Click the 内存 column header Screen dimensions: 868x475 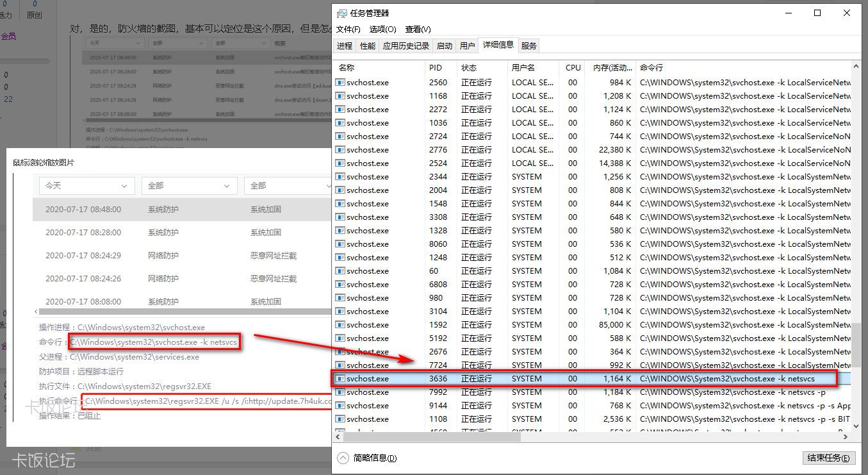[x=609, y=67]
